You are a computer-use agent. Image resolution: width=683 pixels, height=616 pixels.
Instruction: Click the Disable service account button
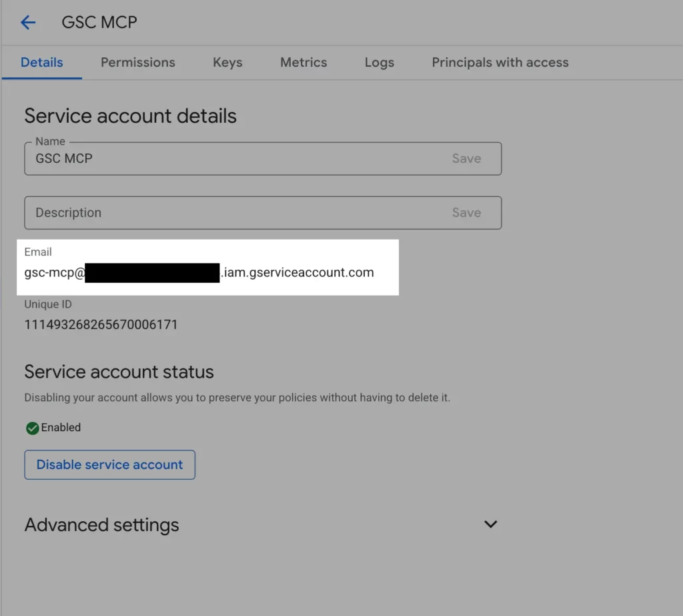pyautogui.click(x=110, y=465)
